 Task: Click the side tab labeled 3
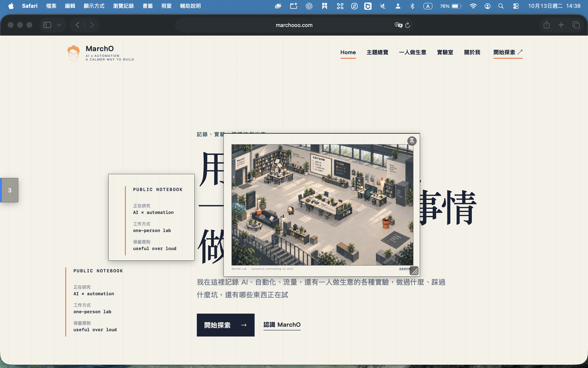9,190
